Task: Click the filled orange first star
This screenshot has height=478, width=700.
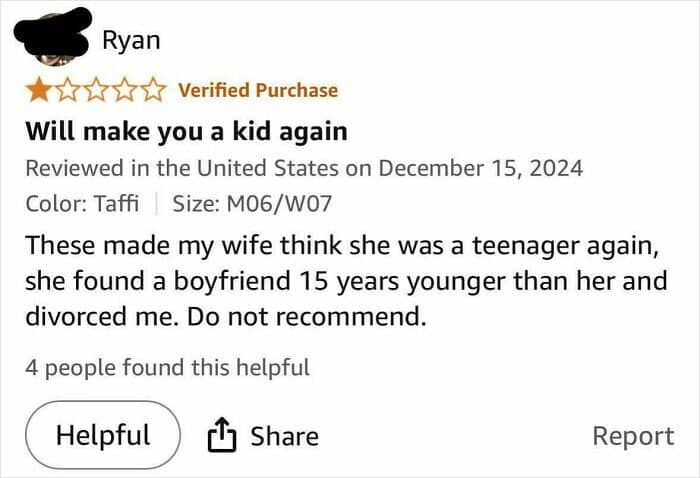Action: [x=40, y=91]
